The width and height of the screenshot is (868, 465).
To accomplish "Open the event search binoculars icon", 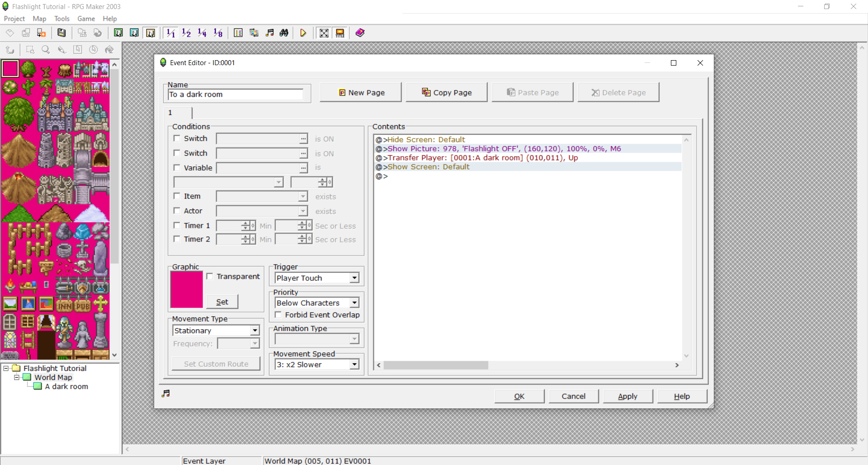I will pos(284,33).
